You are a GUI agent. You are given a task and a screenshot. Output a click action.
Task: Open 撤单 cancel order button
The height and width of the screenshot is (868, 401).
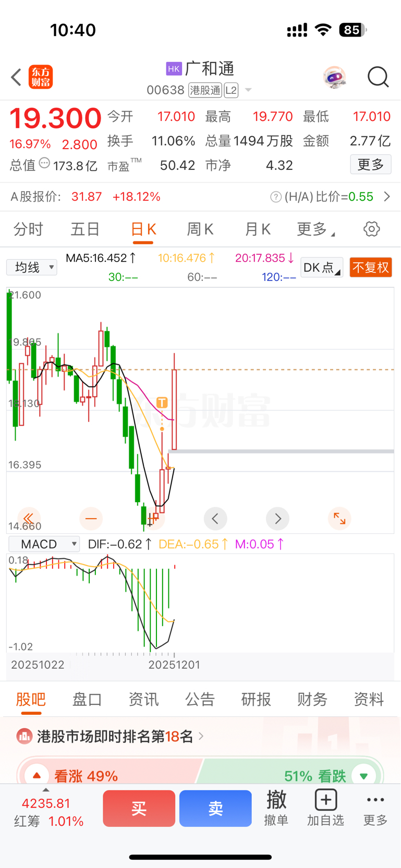(276, 808)
